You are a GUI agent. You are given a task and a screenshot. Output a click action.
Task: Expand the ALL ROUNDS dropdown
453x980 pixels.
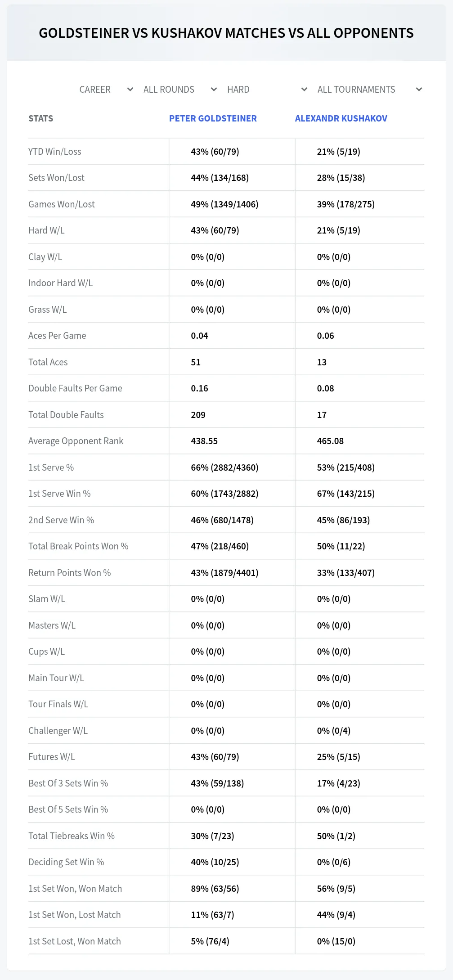[180, 90]
